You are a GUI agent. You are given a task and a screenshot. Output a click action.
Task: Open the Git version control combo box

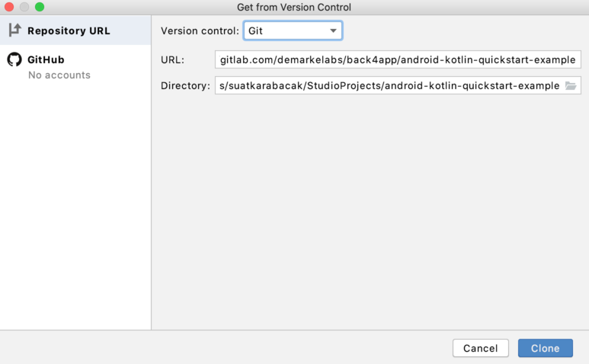[293, 30]
